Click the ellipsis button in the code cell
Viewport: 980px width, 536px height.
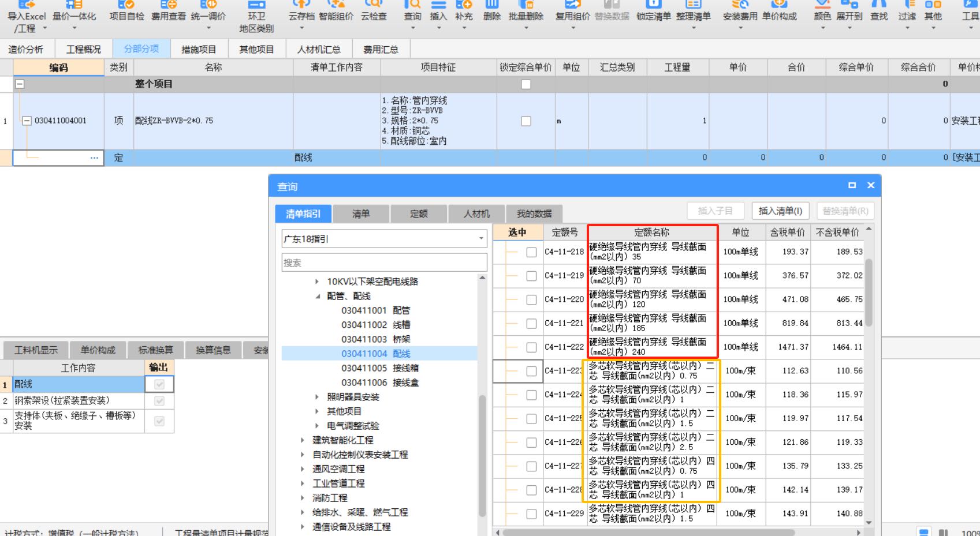94,158
